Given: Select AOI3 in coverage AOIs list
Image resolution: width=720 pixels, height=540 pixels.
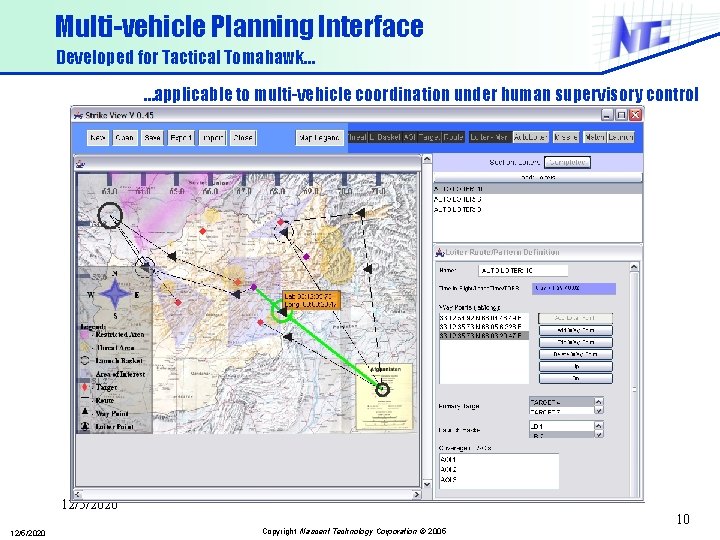Looking at the screenshot, I should (499, 479).
